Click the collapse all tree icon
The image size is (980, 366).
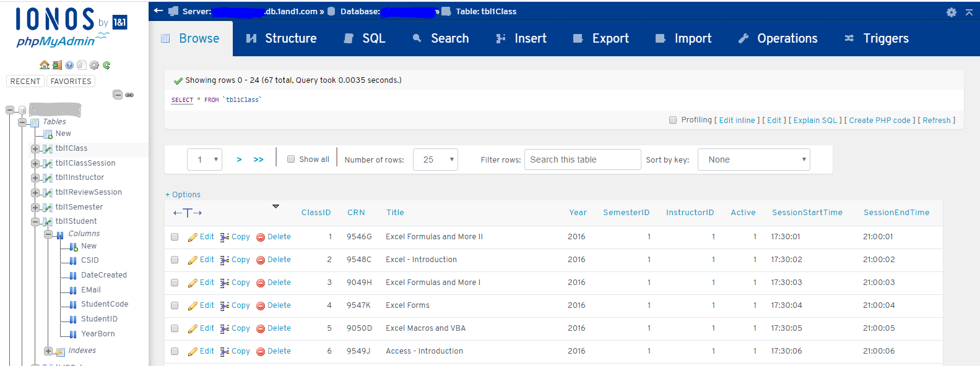coord(117,95)
